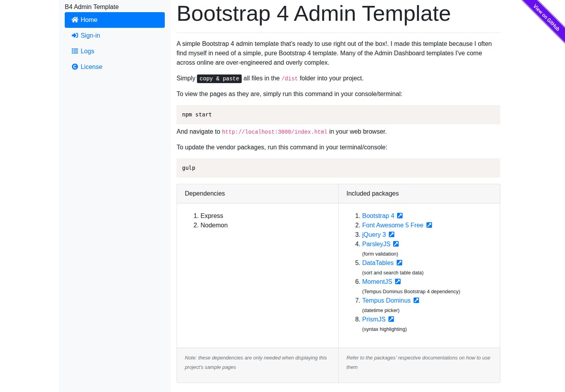The width and height of the screenshot is (565, 392).
Task: Click the sign-in arrow icon
Action: [x=75, y=35]
